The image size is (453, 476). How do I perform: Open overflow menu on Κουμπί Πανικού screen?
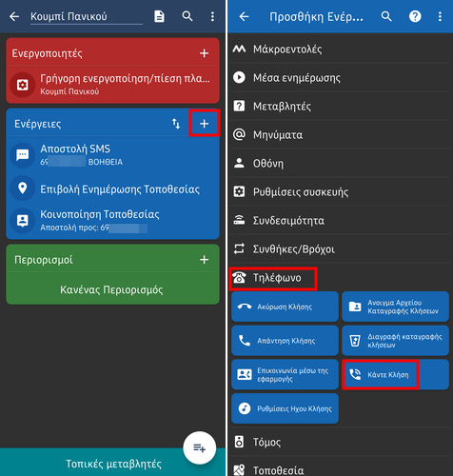[x=212, y=16]
